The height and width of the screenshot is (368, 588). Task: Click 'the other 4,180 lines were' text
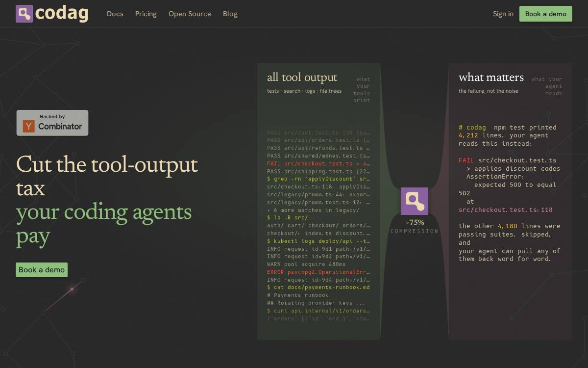(x=510, y=226)
